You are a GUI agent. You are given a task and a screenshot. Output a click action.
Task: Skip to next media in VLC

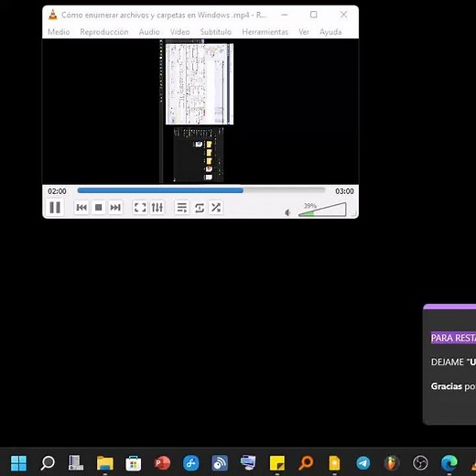coord(115,208)
